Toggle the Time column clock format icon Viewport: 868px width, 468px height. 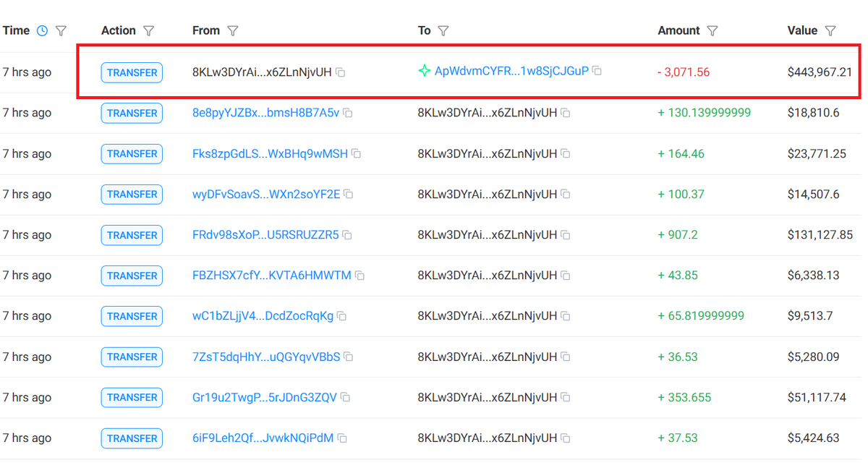click(x=42, y=30)
